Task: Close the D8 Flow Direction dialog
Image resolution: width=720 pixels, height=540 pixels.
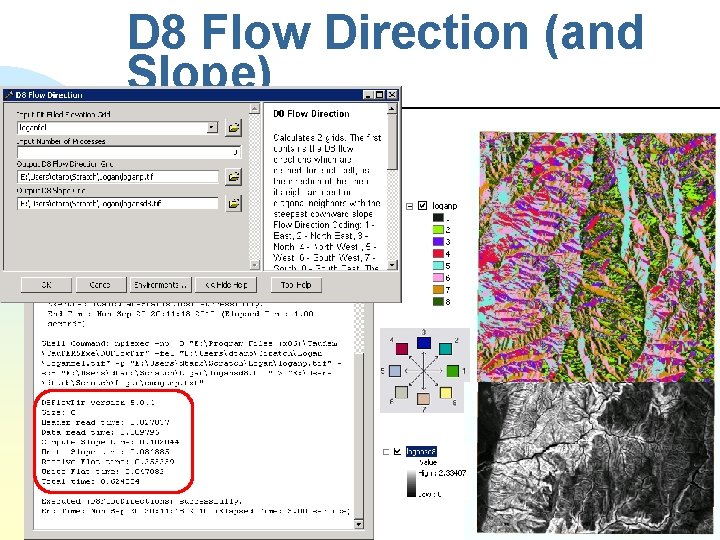Action: (x=392, y=95)
